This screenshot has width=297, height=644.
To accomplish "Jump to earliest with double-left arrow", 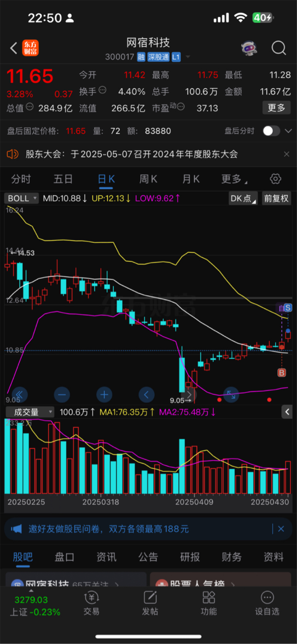I will point(19,395).
